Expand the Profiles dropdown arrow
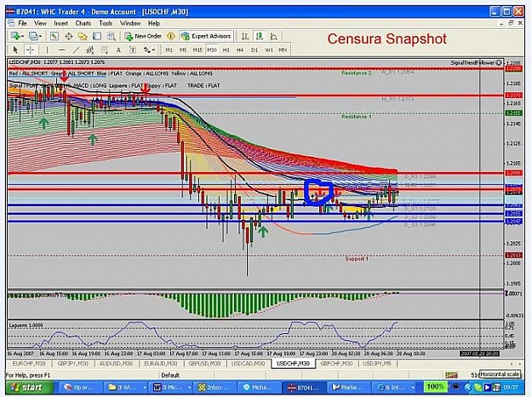Viewport: 532px width, 398px height. [40, 36]
